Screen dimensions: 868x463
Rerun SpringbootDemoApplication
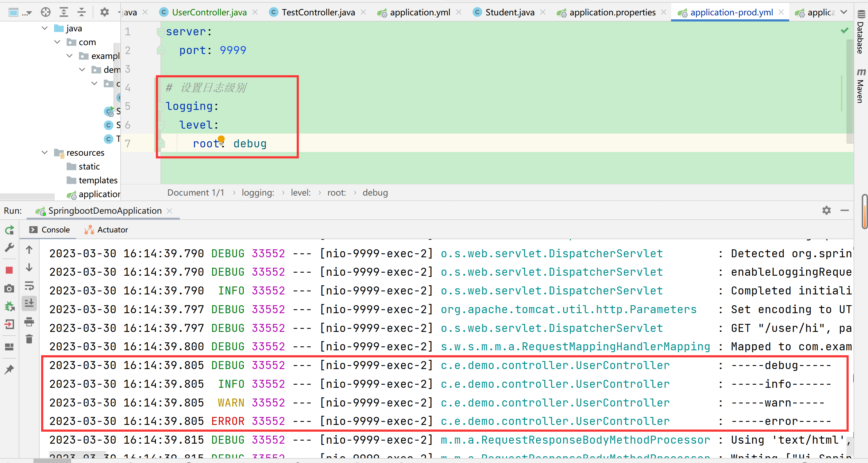[10, 230]
